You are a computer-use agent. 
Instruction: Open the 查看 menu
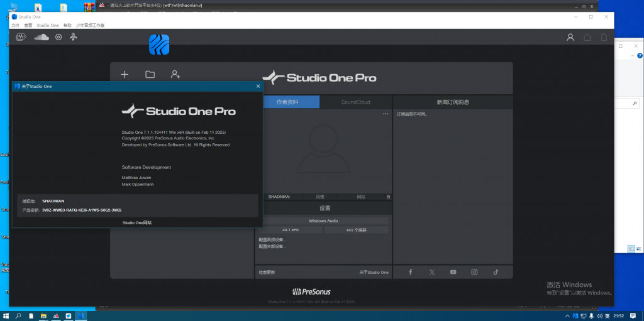(28, 26)
